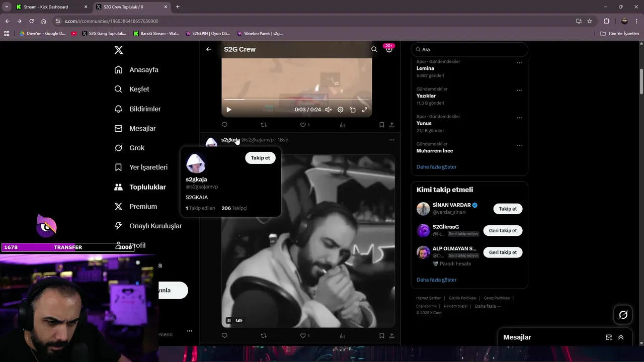The height and width of the screenshot is (362, 644).
Task: Share the video post
Action: 392,125
